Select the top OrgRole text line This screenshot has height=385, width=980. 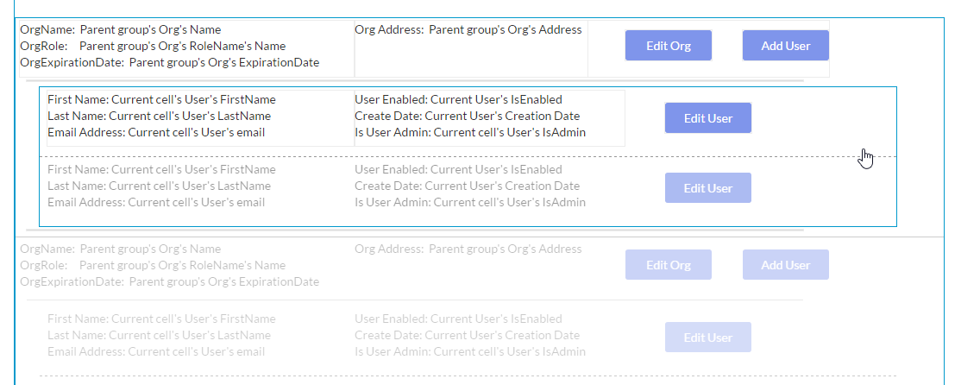pos(153,46)
